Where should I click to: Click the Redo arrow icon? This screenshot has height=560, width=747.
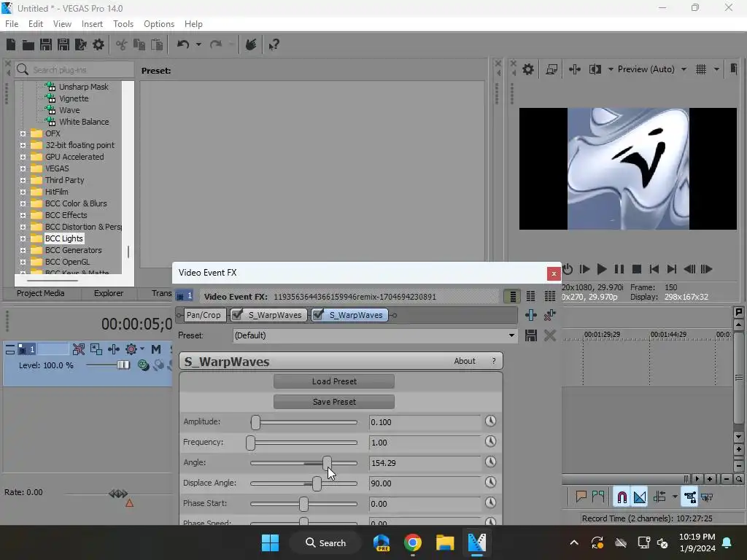coord(216,44)
